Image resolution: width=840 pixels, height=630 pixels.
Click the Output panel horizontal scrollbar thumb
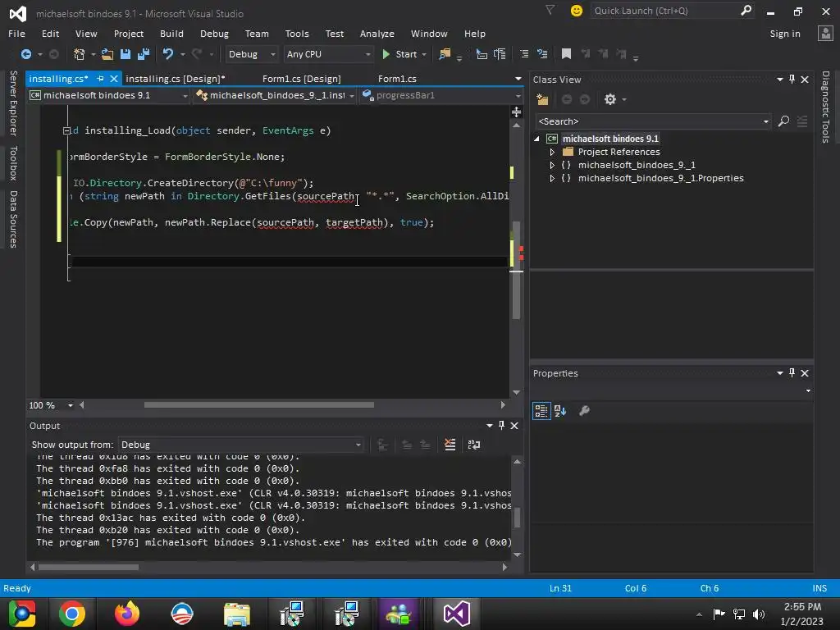coord(89,567)
